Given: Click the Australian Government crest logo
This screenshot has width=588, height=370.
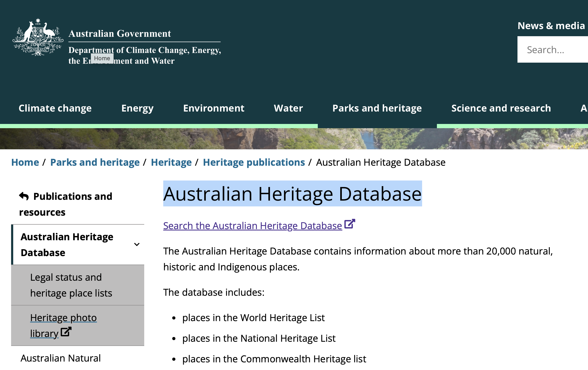Looking at the screenshot, I should tap(38, 37).
